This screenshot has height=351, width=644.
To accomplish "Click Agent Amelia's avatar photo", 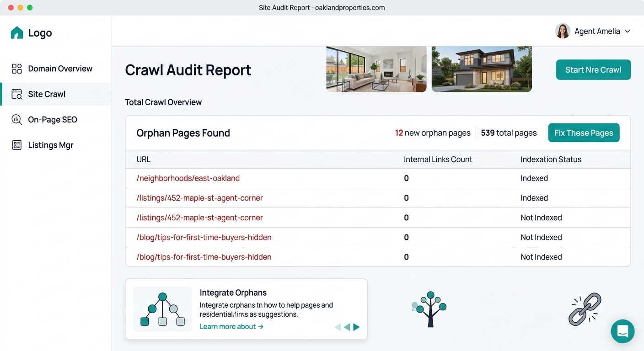I will pyautogui.click(x=563, y=31).
